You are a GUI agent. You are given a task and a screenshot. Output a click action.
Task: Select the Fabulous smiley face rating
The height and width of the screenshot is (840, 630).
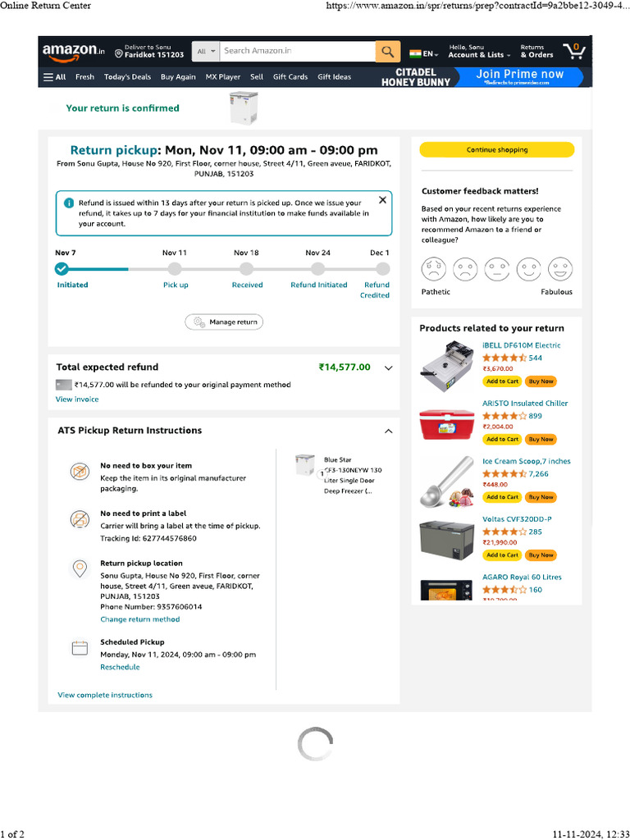(560, 269)
